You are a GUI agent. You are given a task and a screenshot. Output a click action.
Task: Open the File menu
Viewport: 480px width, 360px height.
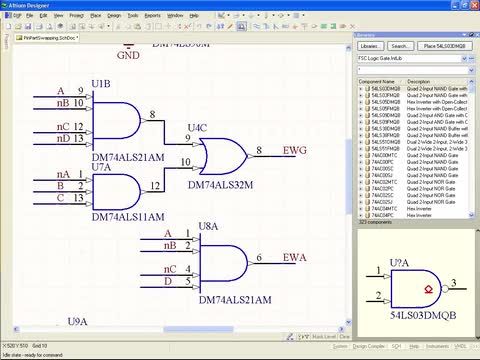[x=30, y=15]
